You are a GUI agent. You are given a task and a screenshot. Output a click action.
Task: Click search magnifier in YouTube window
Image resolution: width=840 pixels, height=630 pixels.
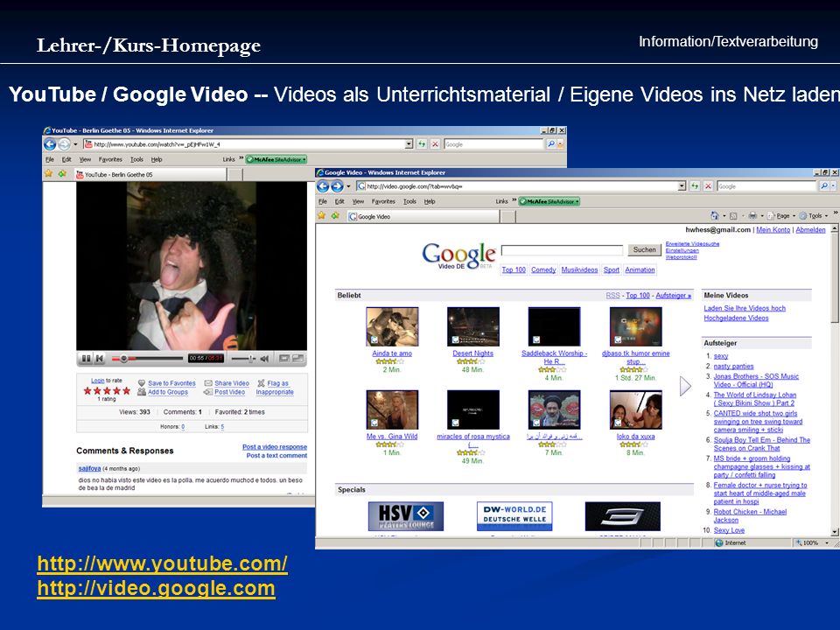click(550, 144)
